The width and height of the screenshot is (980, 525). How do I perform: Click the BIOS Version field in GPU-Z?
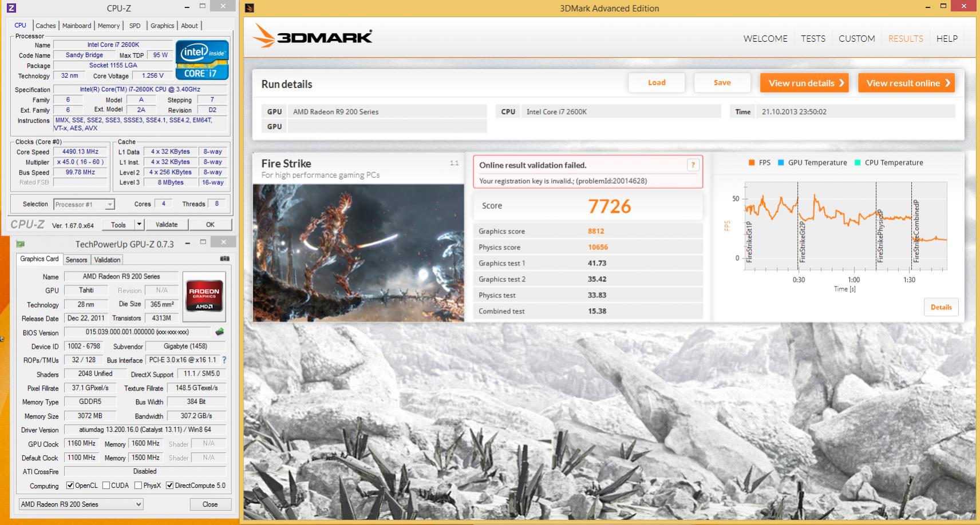(x=137, y=332)
